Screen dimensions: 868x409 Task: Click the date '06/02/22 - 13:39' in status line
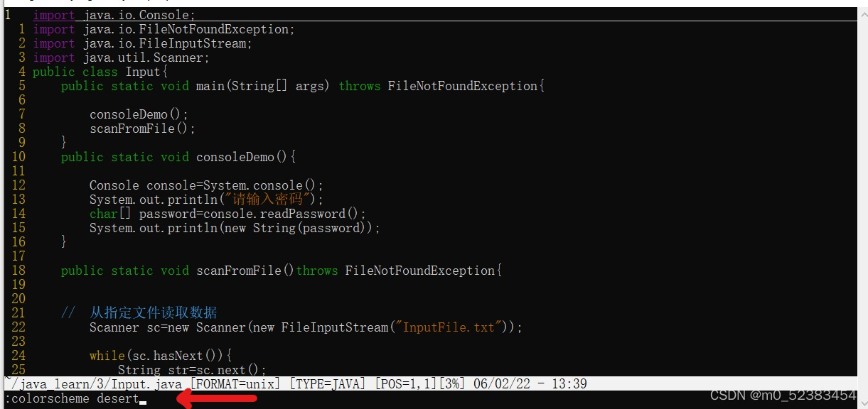[530, 384]
